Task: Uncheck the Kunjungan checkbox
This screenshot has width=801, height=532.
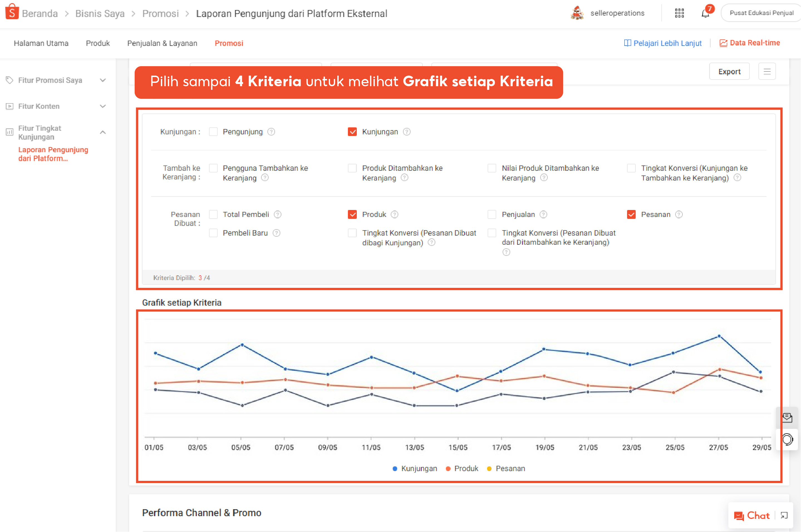Action: point(352,132)
